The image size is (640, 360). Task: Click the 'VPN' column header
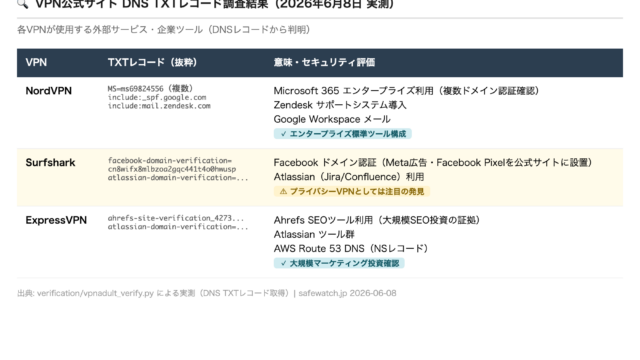[36, 62]
